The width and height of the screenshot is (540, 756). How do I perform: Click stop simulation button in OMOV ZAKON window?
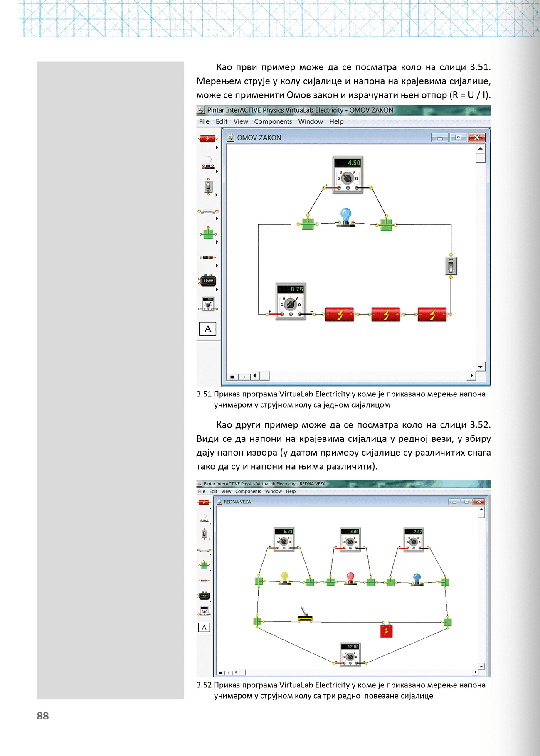[x=232, y=377]
